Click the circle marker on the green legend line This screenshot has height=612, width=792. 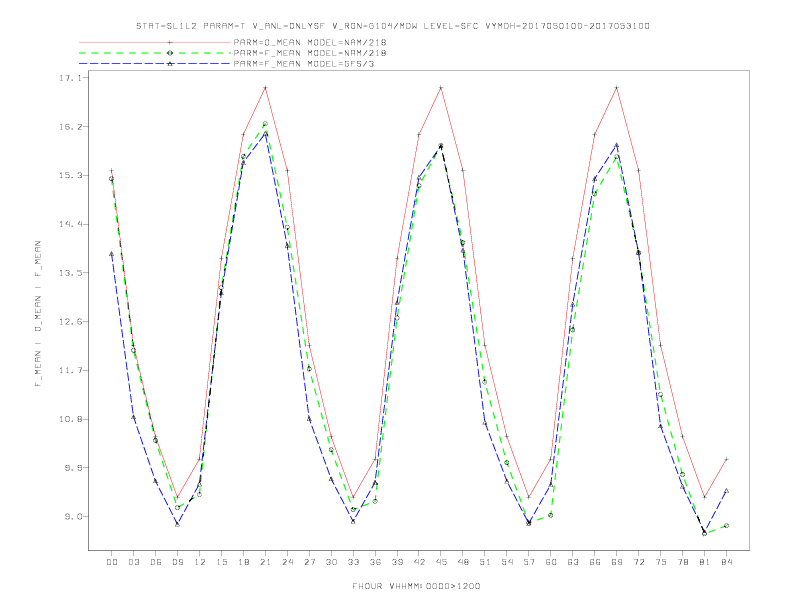pos(170,53)
